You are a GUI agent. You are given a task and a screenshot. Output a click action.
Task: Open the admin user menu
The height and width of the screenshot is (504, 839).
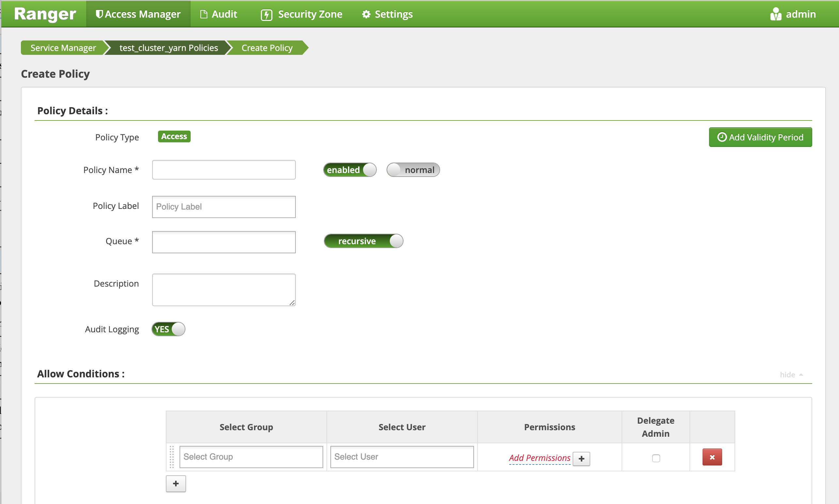pos(793,14)
